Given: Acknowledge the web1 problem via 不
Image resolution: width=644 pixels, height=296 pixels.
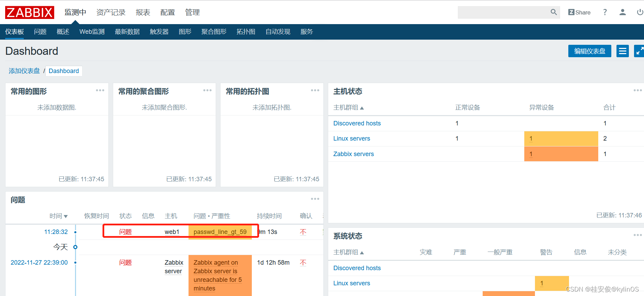Looking at the screenshot, I should 303,232.
